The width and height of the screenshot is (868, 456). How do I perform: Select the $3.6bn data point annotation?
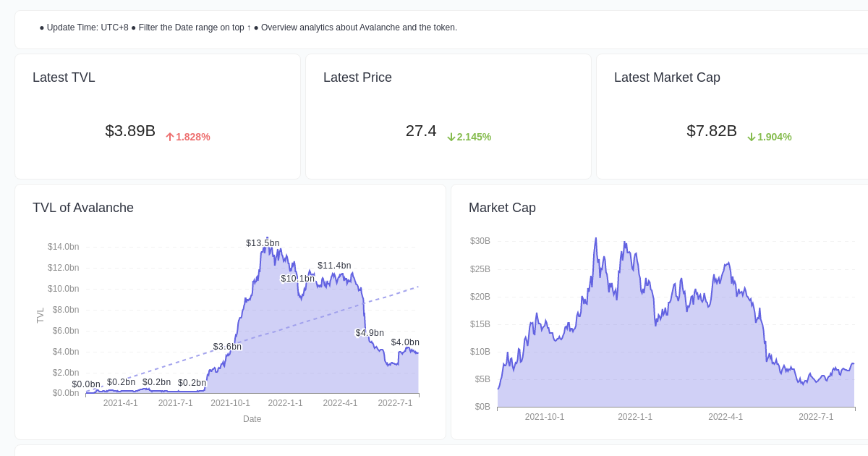[x=227, y=347]
